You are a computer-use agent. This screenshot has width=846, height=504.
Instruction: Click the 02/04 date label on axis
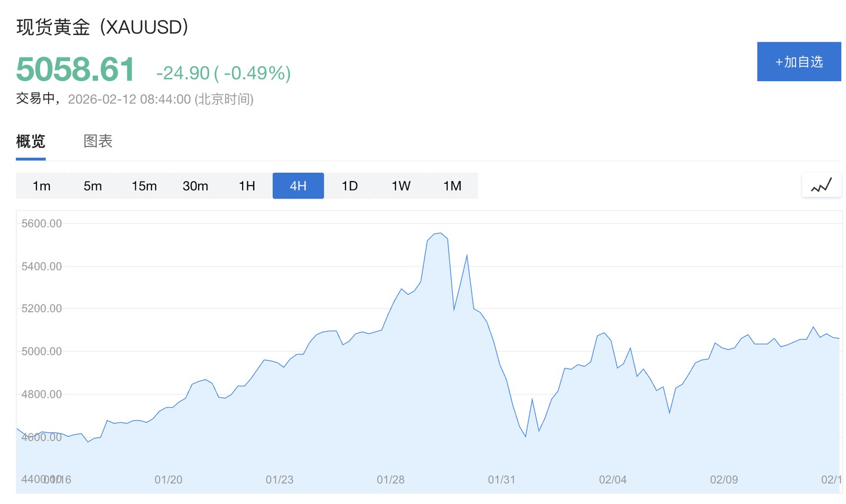612,480
